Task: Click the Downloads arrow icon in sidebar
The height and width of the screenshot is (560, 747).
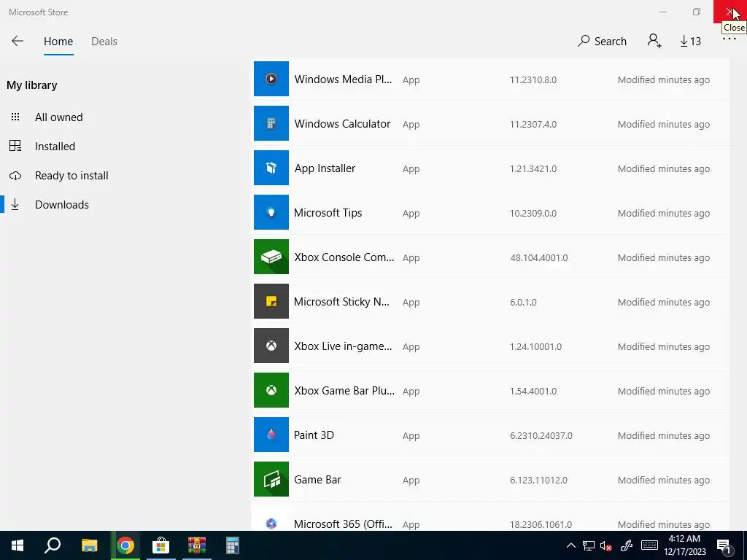Action: (15, 204)
